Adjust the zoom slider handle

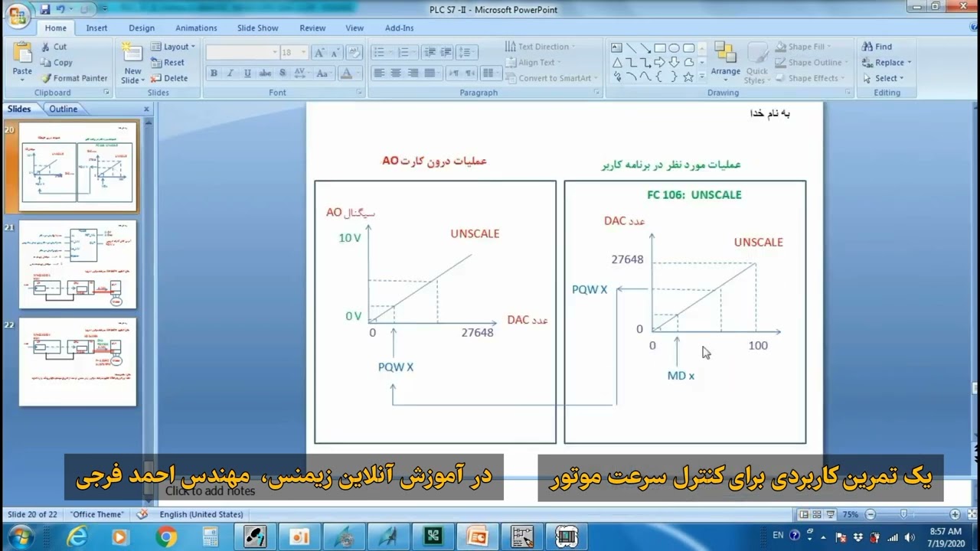pyautogui.click(x=904, y=514)
